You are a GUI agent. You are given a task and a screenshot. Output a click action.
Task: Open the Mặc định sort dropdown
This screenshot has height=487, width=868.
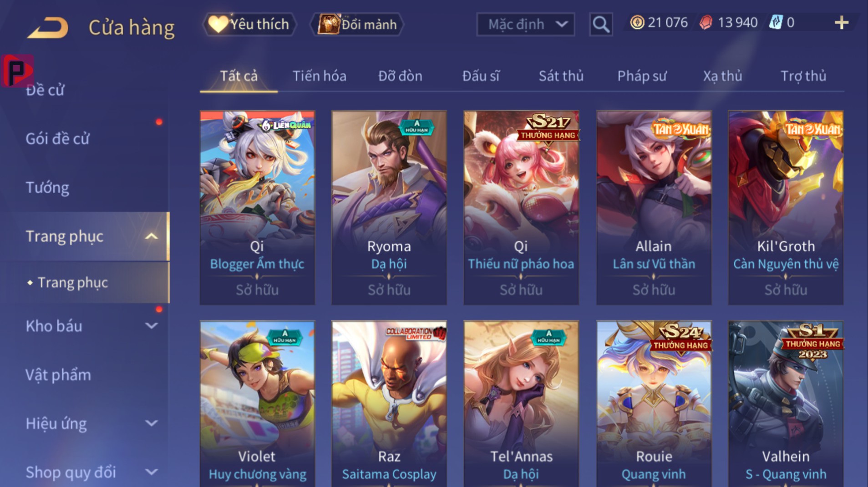coord(525,24)
